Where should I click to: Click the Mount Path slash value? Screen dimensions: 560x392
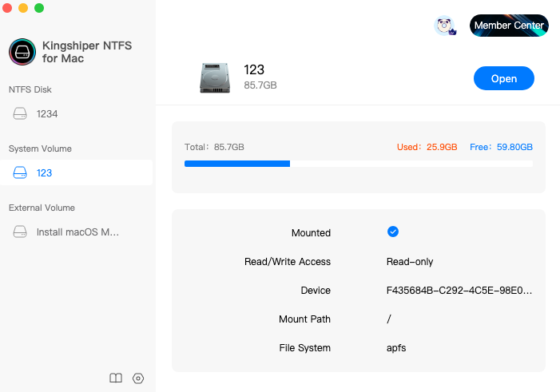(x=389, y=319)
